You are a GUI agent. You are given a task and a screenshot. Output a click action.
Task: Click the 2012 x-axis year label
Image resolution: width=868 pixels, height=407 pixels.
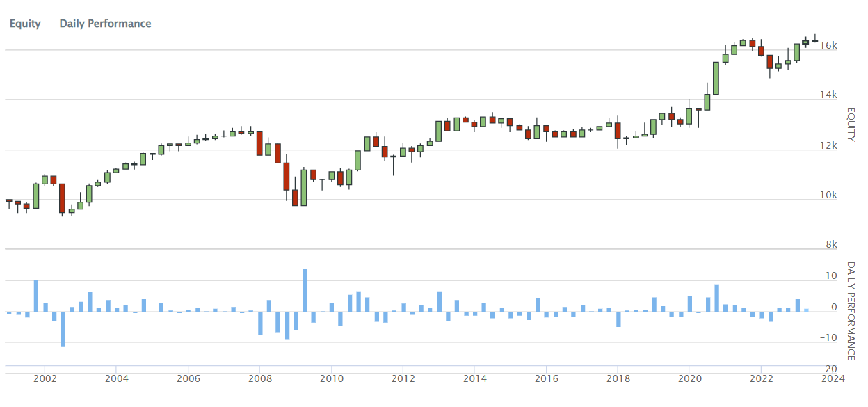403,379
